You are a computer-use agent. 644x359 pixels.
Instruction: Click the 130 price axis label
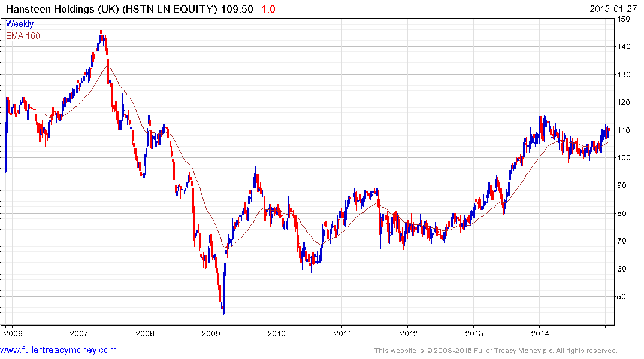click(x=624, y=75)
